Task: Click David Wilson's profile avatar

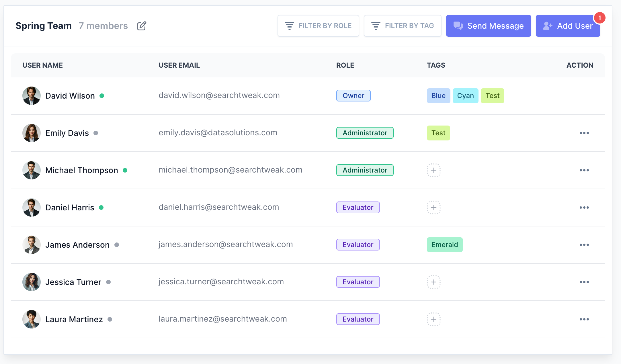Action: [x=31, y=95]
